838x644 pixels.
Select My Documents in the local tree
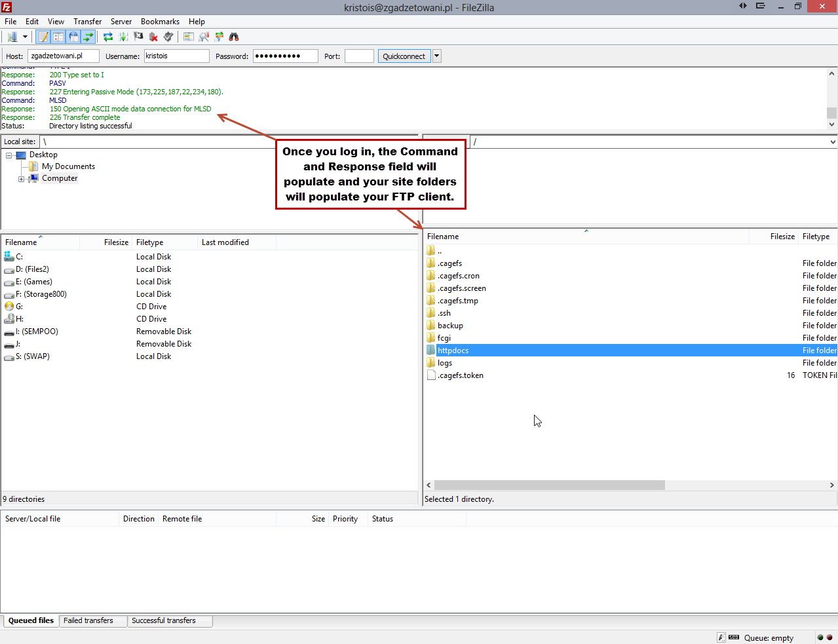click(x=68, y=167)
